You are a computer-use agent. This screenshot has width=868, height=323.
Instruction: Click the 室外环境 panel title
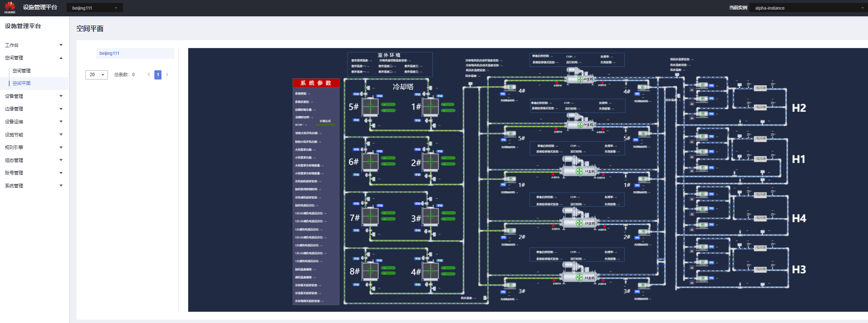tap(389, 55)
